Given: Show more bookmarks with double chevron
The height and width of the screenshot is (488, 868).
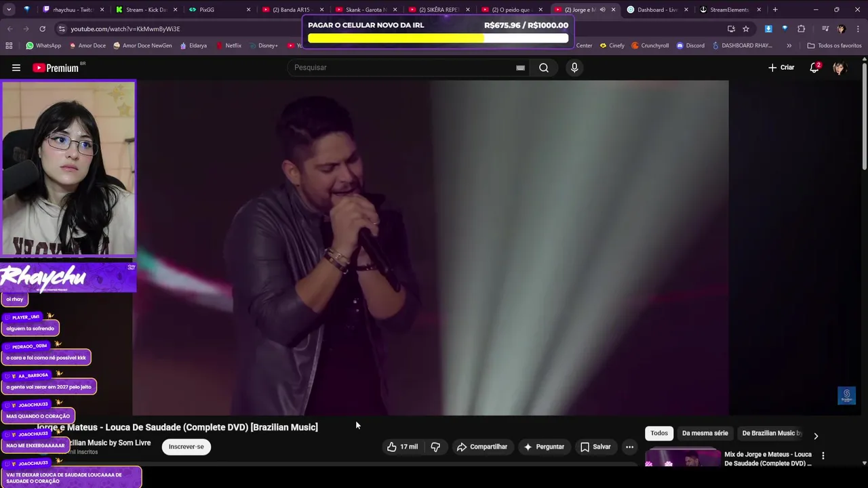Looking at the screenshot, I should (789, 45).
